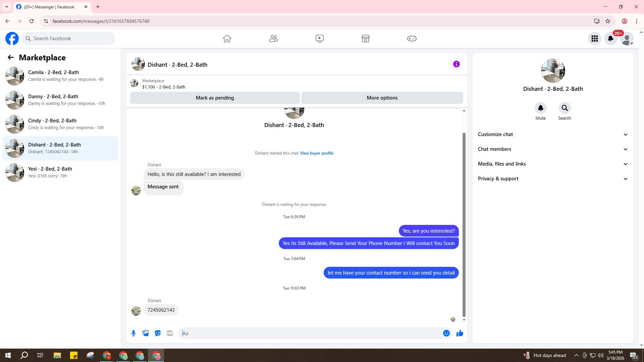644x362 pixels.
Task: Toggle conversation information panel
Action: pyautogui.click(x=456, y=64)
